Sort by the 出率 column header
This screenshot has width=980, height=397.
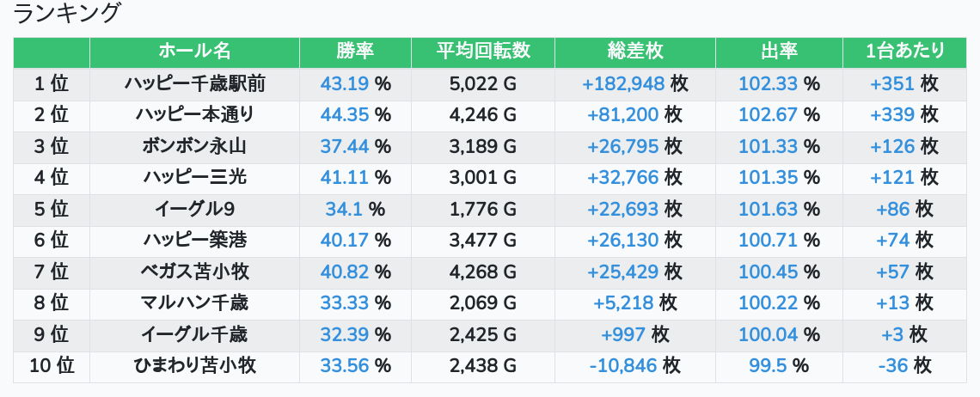tap(779, 52)
